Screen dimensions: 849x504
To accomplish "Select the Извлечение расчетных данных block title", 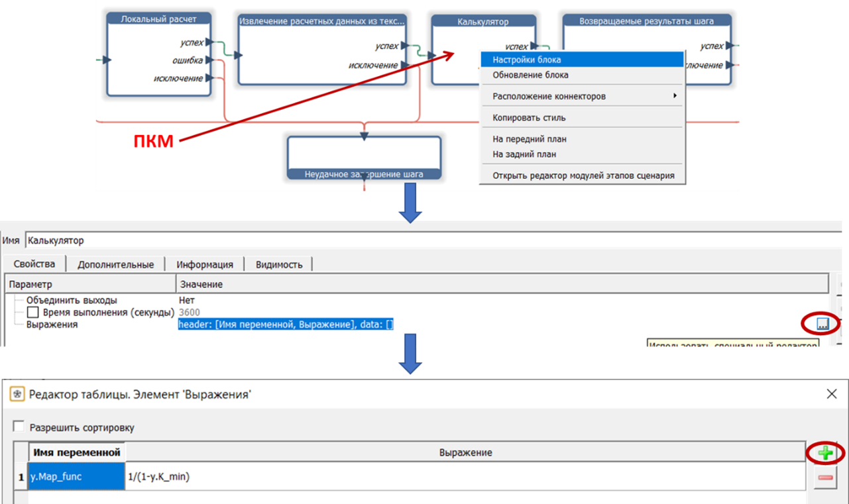I will (x=321, y=21).
